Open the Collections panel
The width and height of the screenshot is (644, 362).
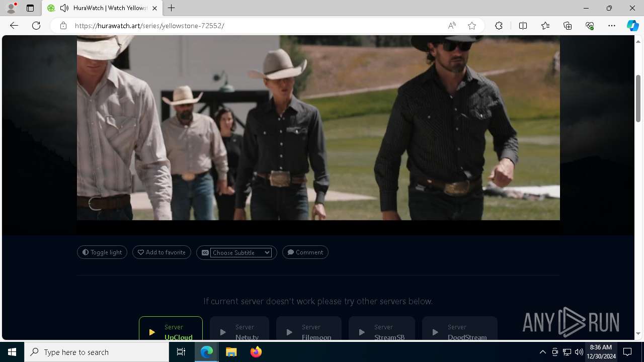(x=568, y=26)
